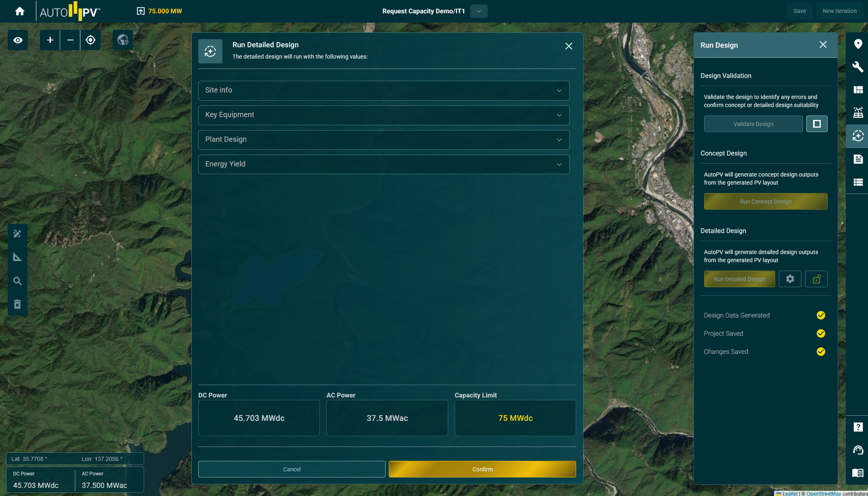Click the delete trash tool
The width and height of the screenshot is (868, 496).
(17, 304)
